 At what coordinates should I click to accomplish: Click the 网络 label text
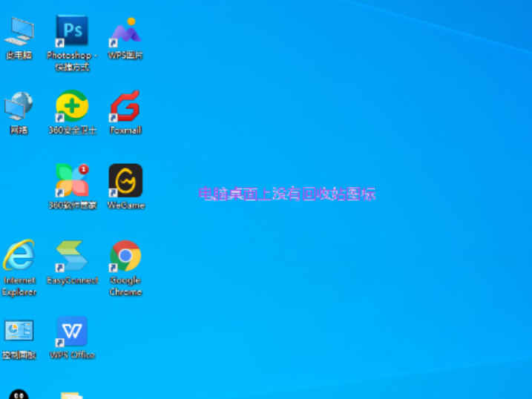point(19,131)
